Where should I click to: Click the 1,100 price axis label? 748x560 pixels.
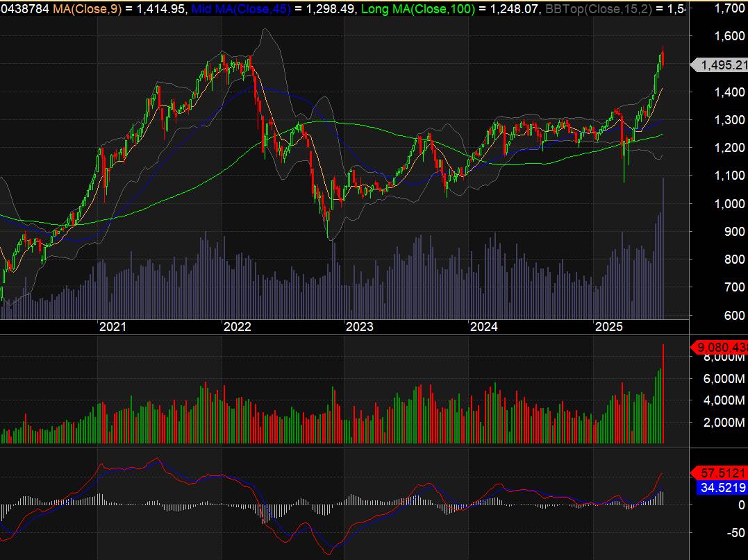point(729,176)
